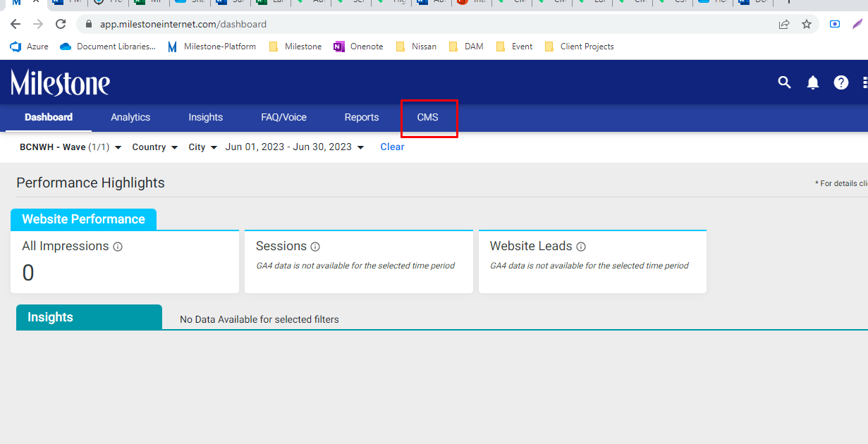The image size is (868, 444).
Task: Click 'No Data Available for selected filters' text
Action: coord(259,319)
